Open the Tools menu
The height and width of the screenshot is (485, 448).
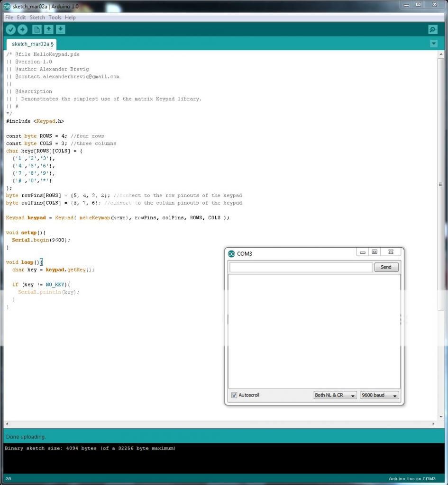[x=55, y=18]
